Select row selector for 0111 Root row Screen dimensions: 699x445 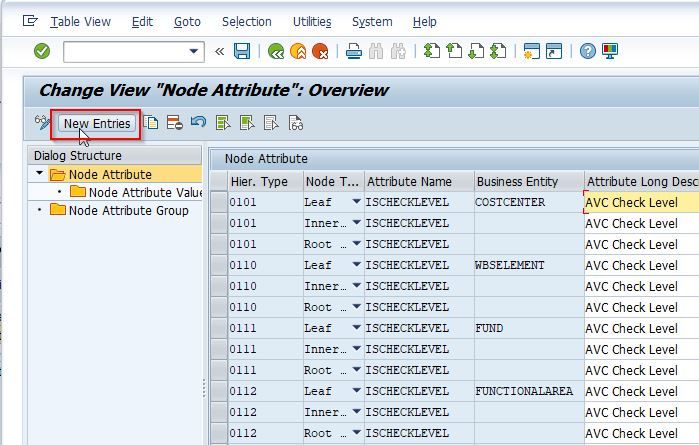219,370
